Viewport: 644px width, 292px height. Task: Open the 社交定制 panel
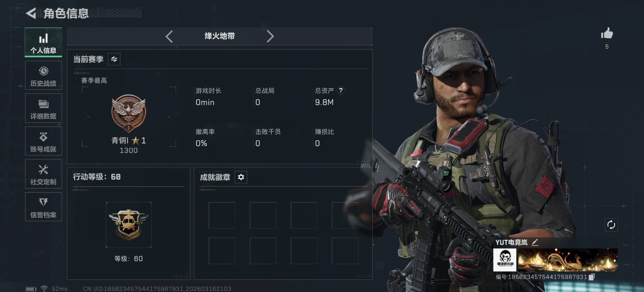coord(43,174)
